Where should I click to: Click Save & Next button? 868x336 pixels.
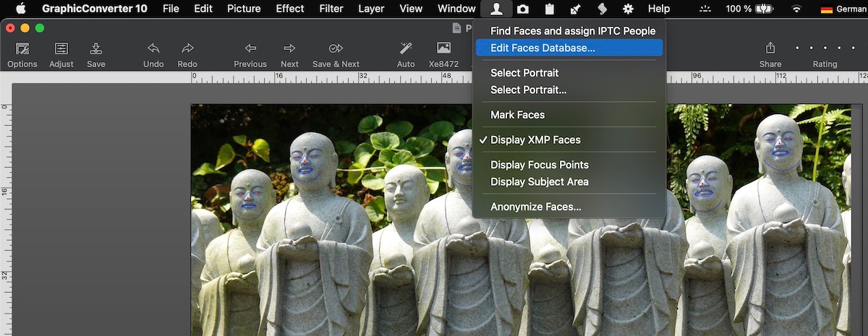coord(336,49)
